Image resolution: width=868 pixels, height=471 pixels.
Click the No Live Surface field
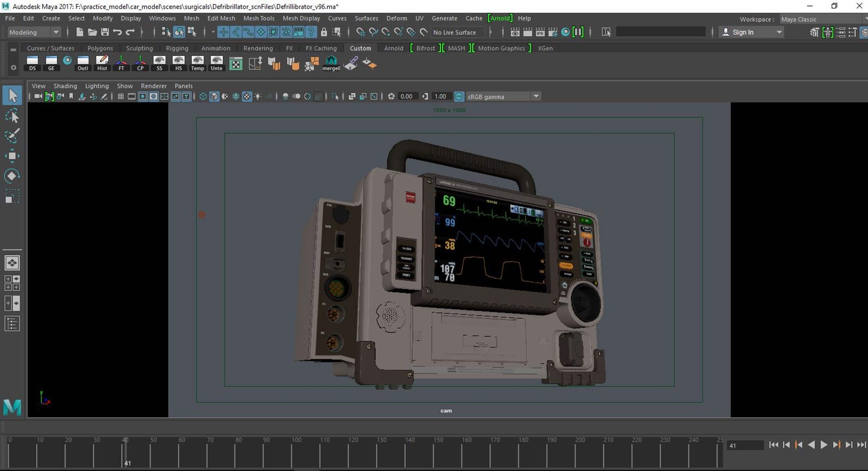[x=457, y=32]
